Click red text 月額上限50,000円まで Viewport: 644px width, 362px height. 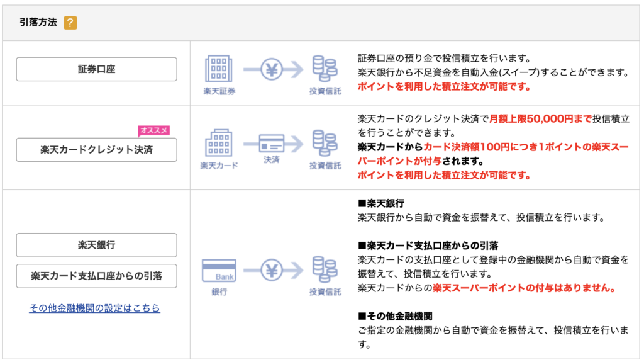coord(540,119)
